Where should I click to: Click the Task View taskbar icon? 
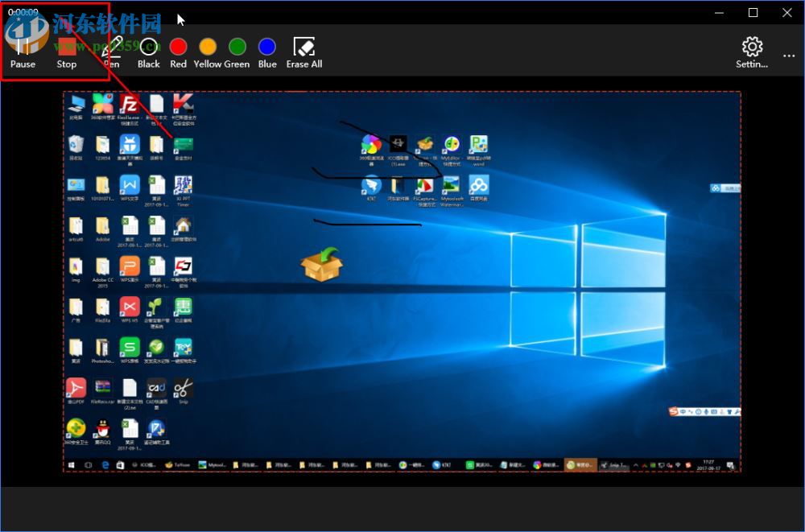89,465
